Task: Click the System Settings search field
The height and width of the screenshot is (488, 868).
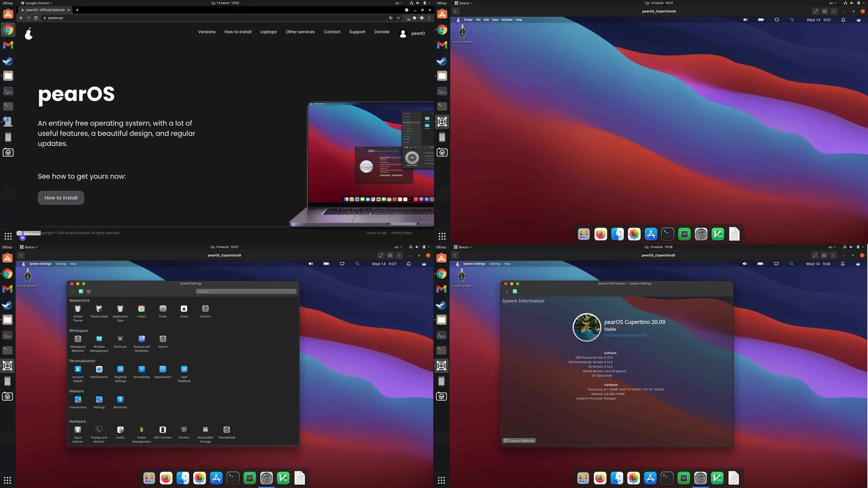Action: [x=246, y=291]
